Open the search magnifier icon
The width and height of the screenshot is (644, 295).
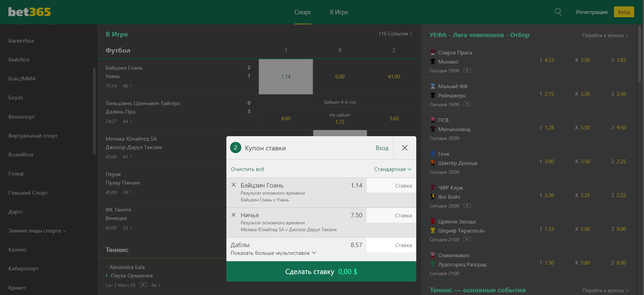(558, 12)
